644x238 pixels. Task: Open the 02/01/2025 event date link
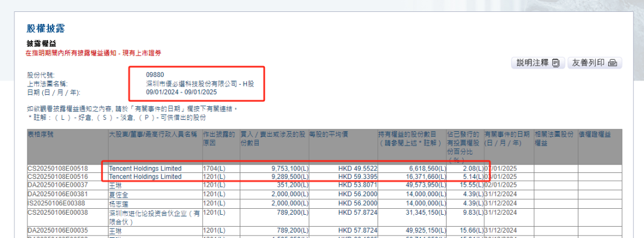tap(501, 185)
